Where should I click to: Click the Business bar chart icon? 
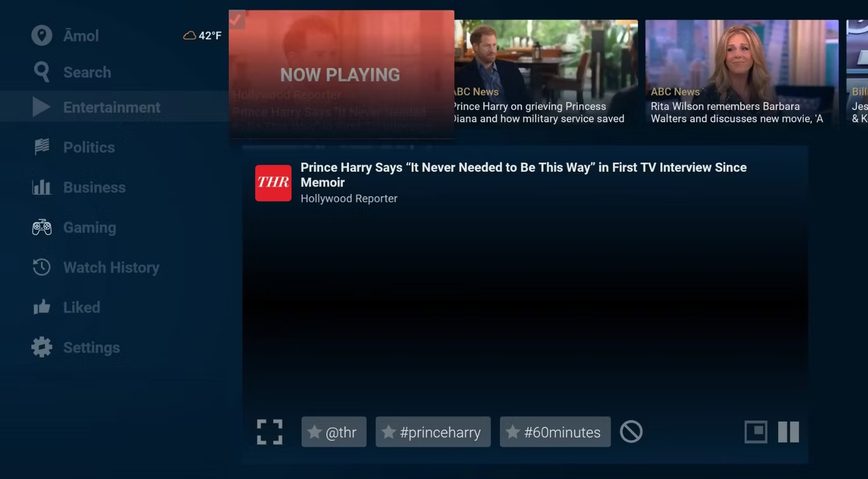41,187
